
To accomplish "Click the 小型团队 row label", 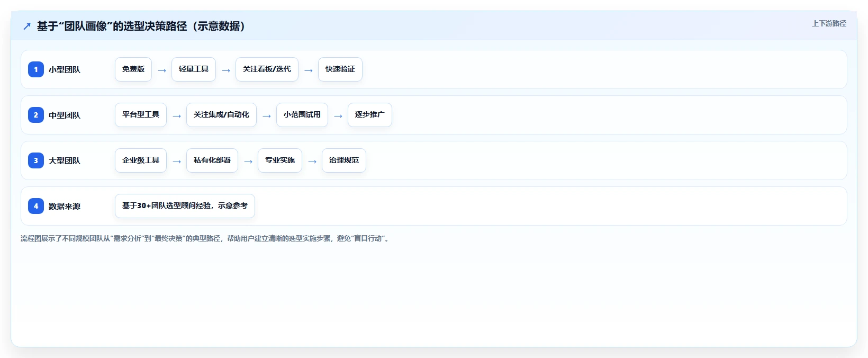I will click(65, 69).
